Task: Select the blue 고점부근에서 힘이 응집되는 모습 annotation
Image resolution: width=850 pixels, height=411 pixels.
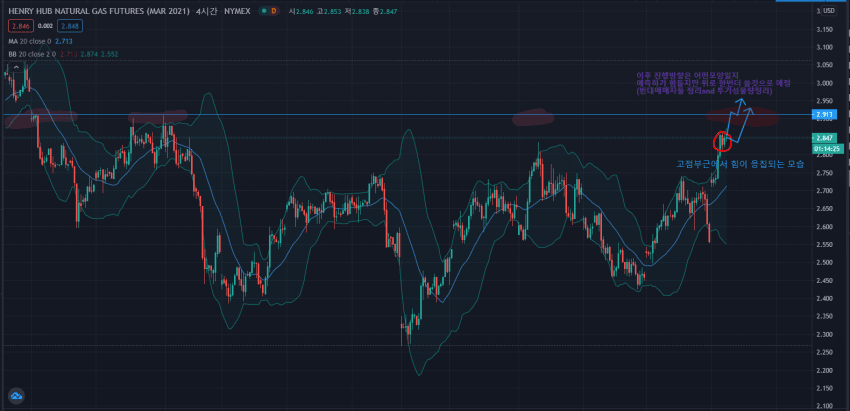Action: [740, 164]
